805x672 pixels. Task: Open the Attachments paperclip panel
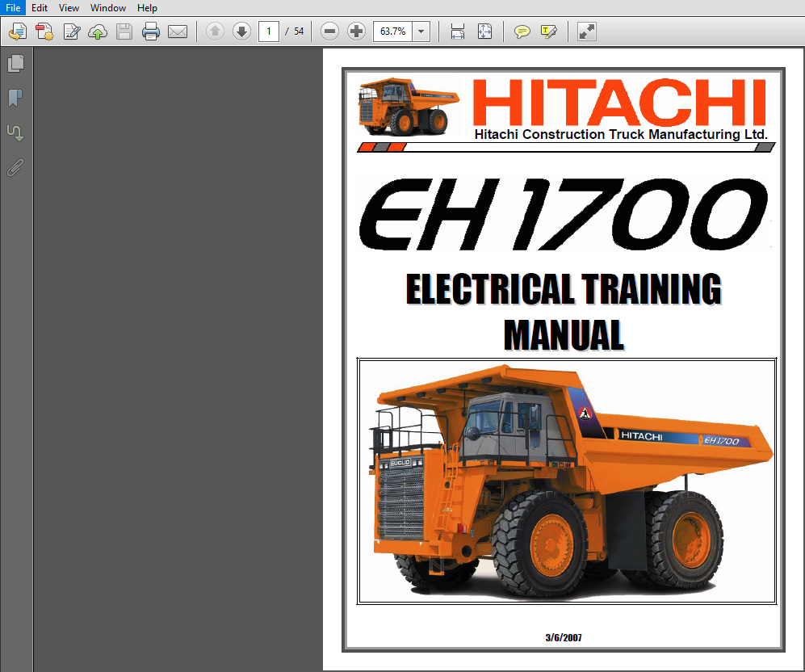pos(15,167)
